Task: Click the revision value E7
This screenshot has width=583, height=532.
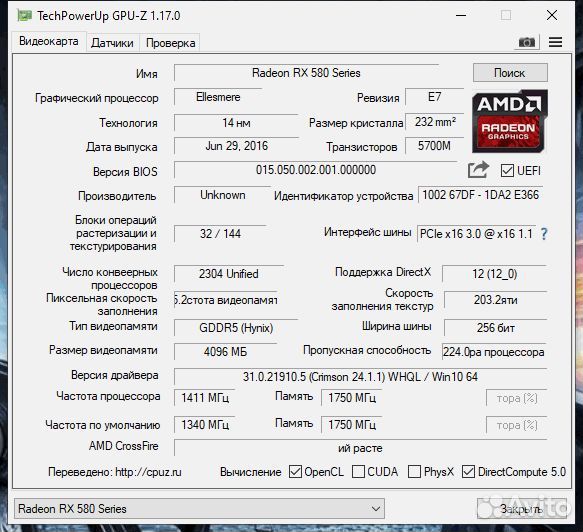Action: click(x=434, y=97)
